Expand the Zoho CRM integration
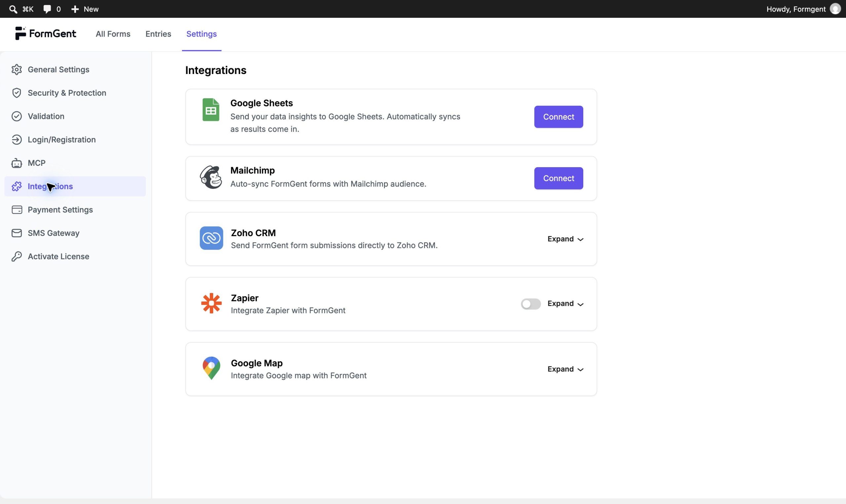 click(x=565, y=239)
